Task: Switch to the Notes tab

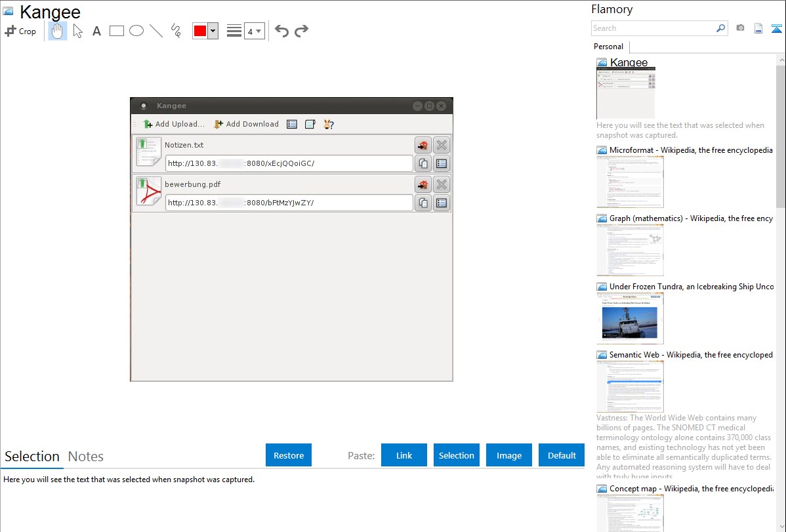Action: [x=86, y=457]
